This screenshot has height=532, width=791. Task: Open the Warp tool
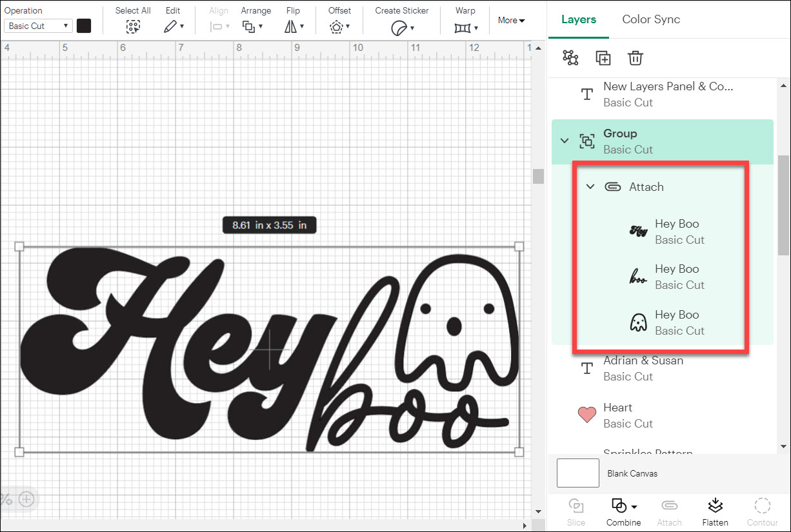point(465,28)
